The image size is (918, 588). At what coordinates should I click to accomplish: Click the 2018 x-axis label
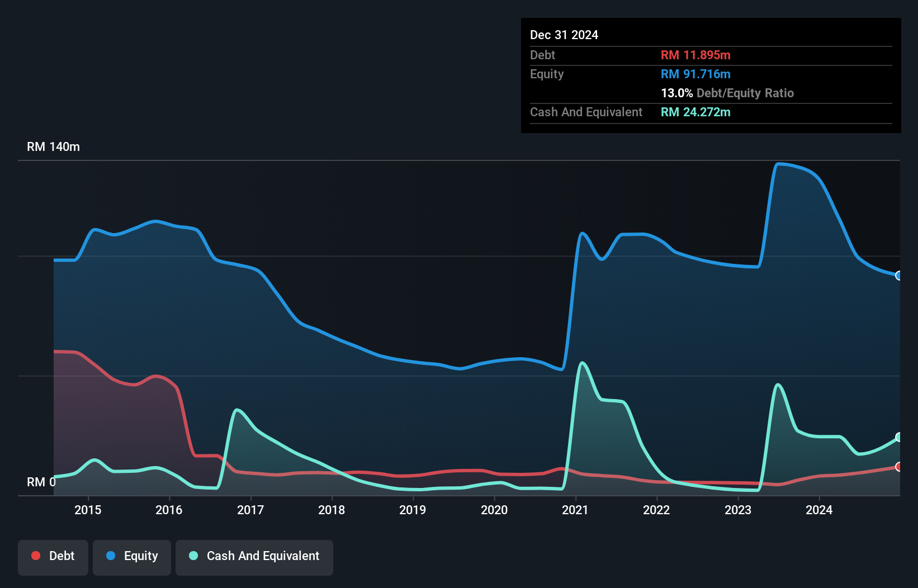pyautogui.click(x=332, y=510)
